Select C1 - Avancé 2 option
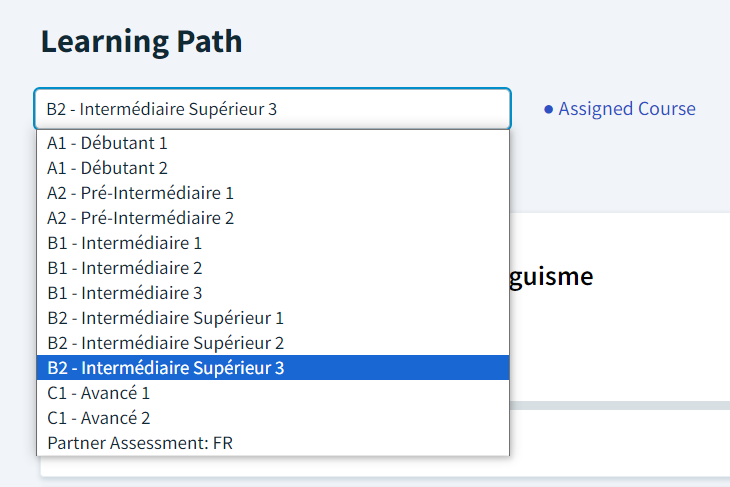This screenshot has height=487, width=730. 98,418
